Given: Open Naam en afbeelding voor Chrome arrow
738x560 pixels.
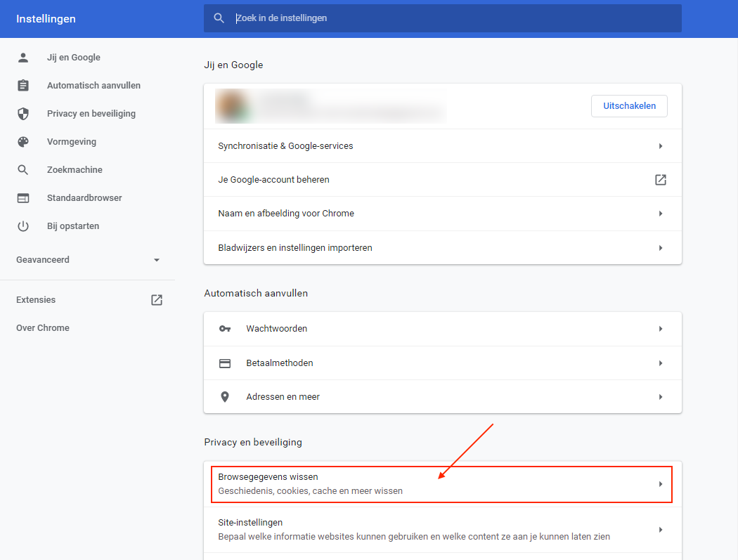Looking at the screenshot, I should [660, 214].
